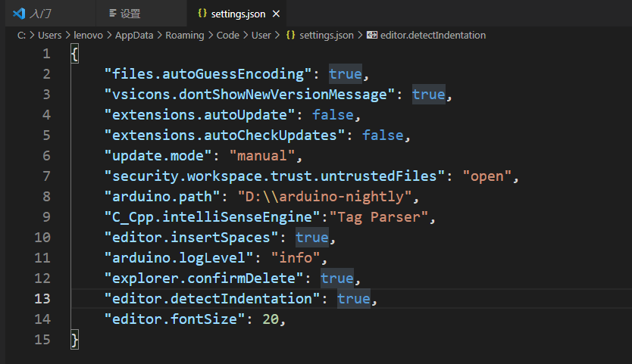Click the true value of explorer.confirmDelete
This screenshot has height=364, width=632.
336,278
